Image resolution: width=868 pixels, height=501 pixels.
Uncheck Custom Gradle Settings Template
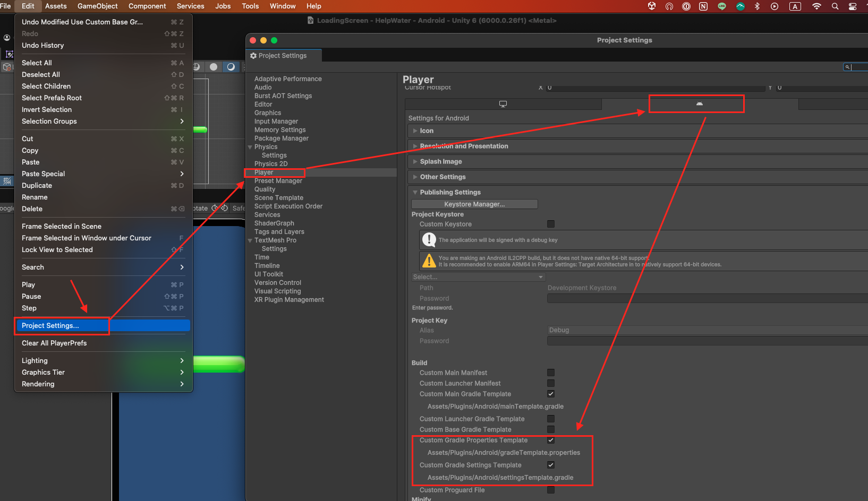551,465
